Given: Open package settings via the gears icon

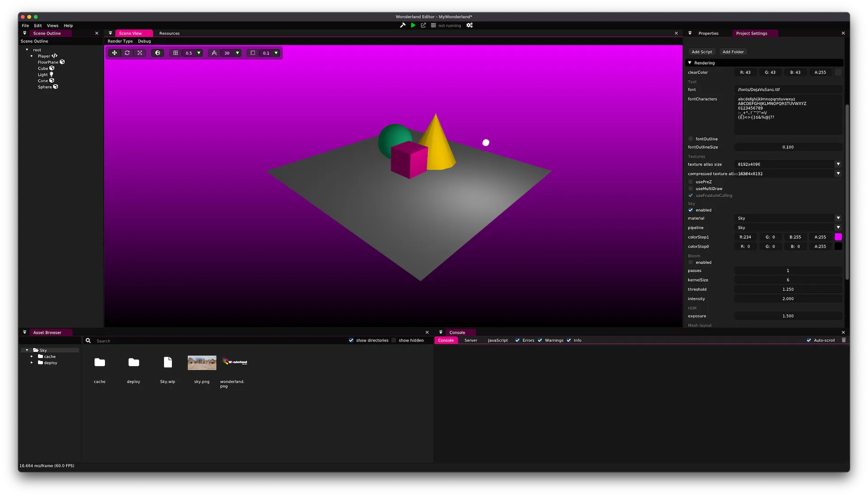Looking at the screenshot, I should tap(469, 25).
